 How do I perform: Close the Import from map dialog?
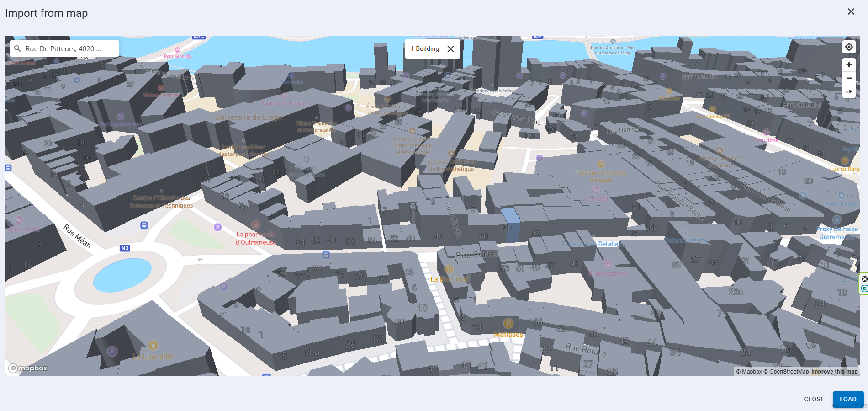(x=851, y=11)
